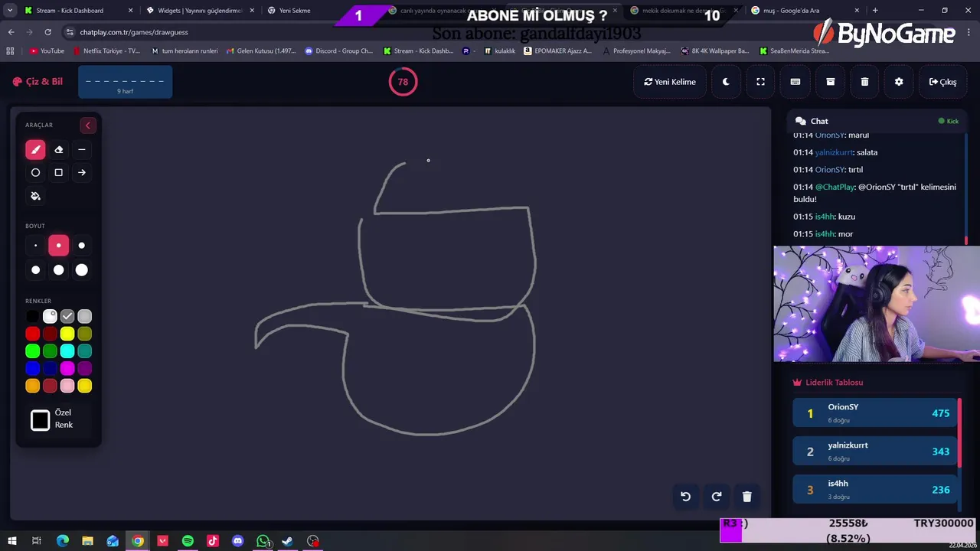Choose the fourth brush size
The image size is (980, 551).
(x=35, y=269)
